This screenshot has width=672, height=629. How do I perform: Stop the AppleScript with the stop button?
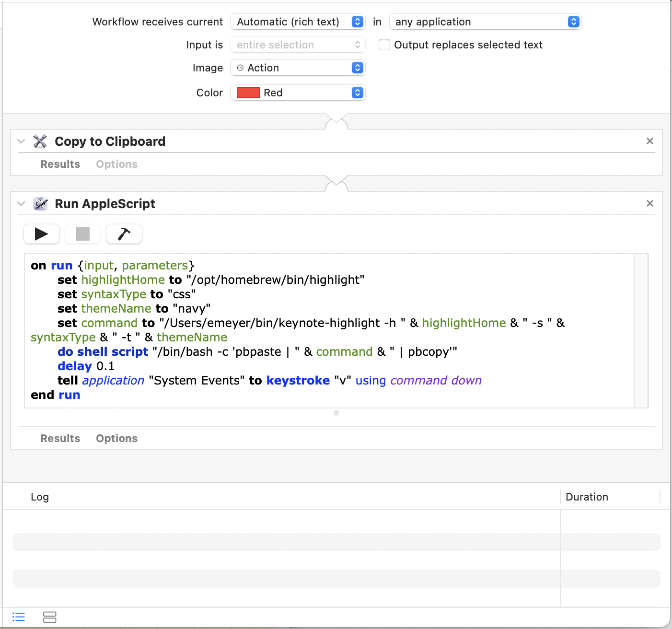(83, 234)
